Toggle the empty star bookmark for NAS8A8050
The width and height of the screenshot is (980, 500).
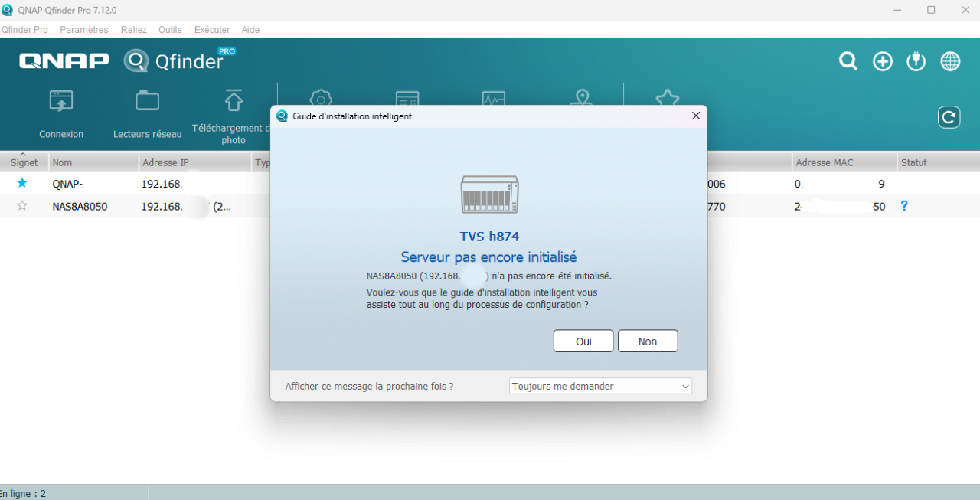[x=22, y=206]
